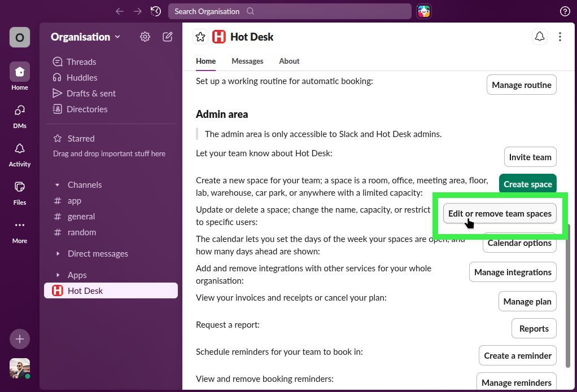Open notification preferences with the bell icon
The height and width of the screenshot is (392, 577).
pos(539,36)
